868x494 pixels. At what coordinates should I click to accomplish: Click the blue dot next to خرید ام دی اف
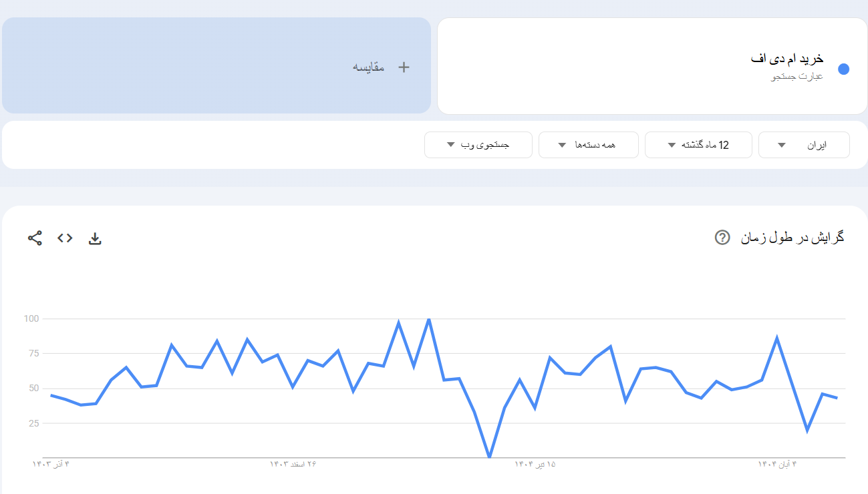844,68
